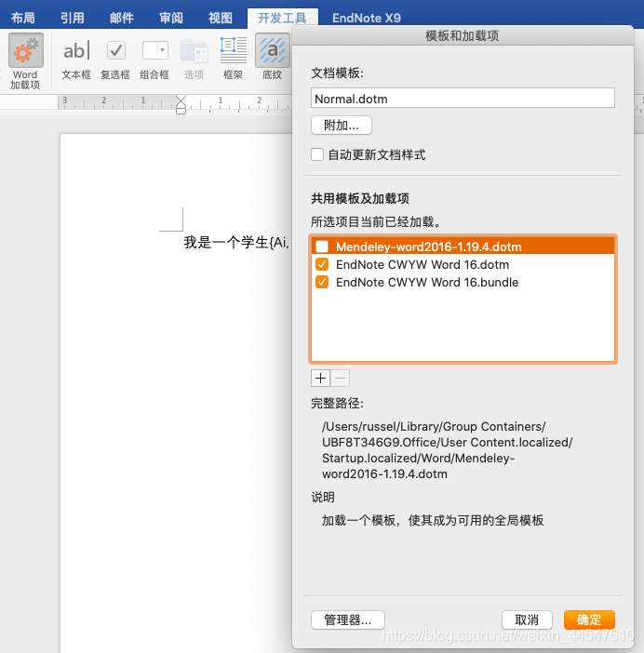Insert a combo box control (组合框)
Screen dimensions: 644x653
point(155,51)
